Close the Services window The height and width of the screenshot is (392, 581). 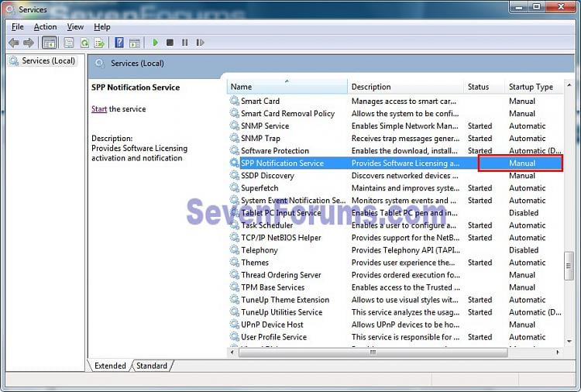561,7
